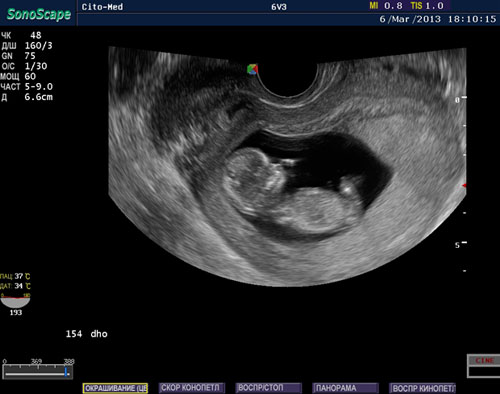Start ВОСПР КИНОПЕТЛ cine loop playback
500x394 pixels.
tap(422, 388)
